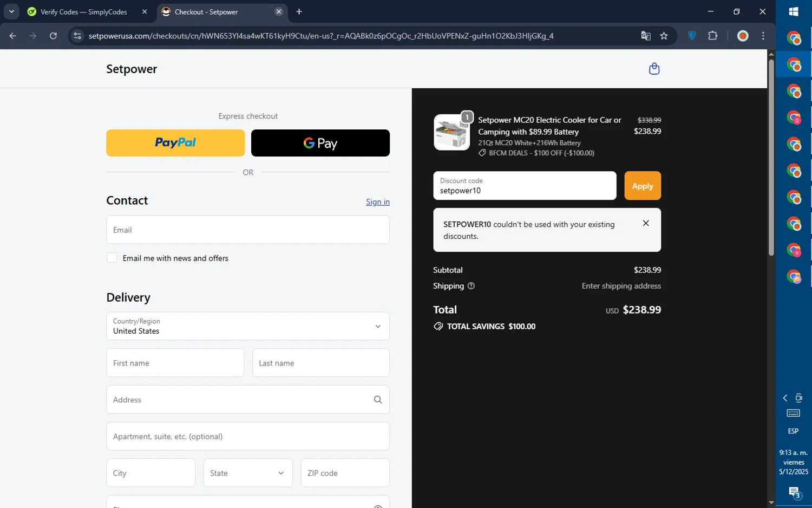The image size is (812, 508).
Task: Open the Chrome profile avatar
Action: click(x=743, y=36)
